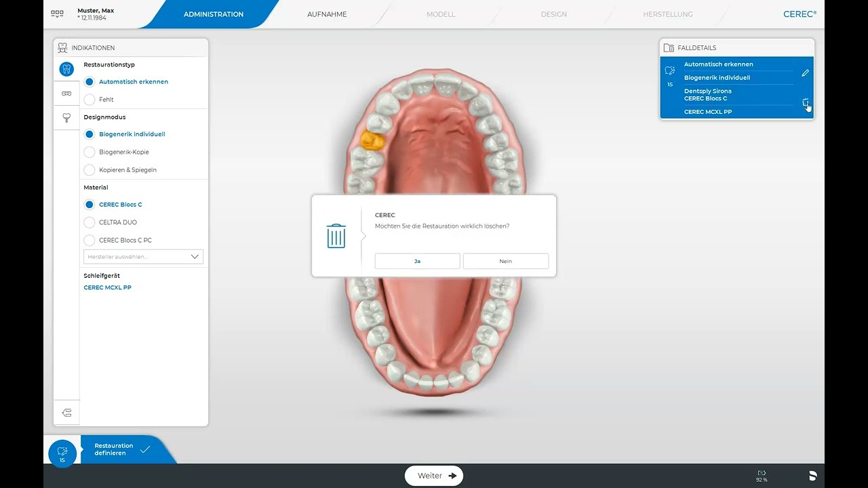Switch to the Herstellung phase tab
Image resolution: width=868 pixels, height=488 pixels.
point(668,14)
